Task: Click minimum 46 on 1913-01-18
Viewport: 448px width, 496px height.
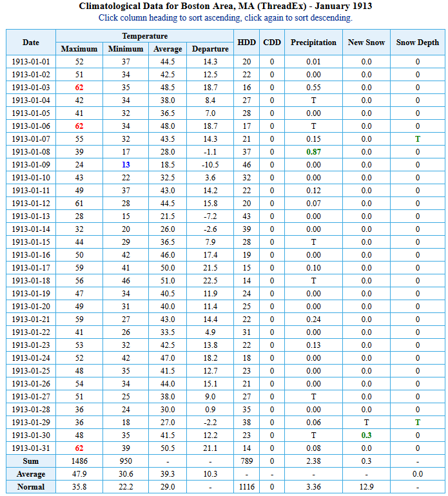Action: (126, 281)
